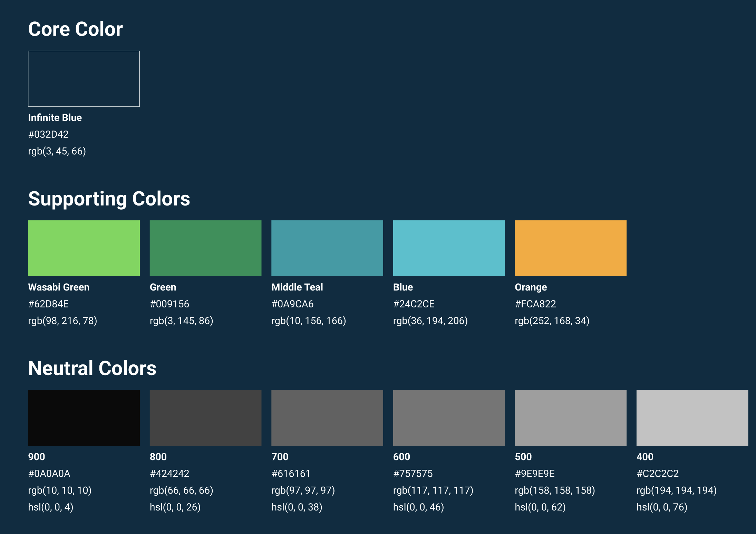This screenshot has width=756, height=534.
Task: Click the rgb(10, 10, 10) value
Action: coord(60,490)
